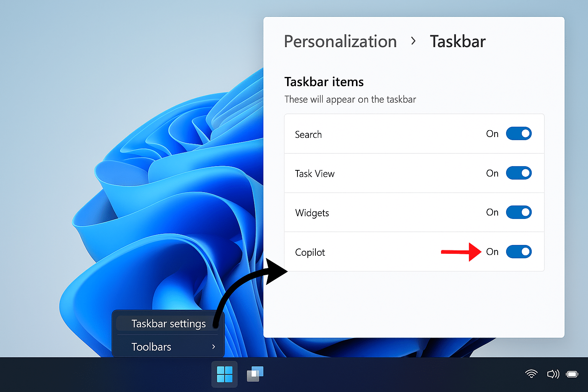
Task: Open Task View from the taskbar
Action: (x=255, y=374)
